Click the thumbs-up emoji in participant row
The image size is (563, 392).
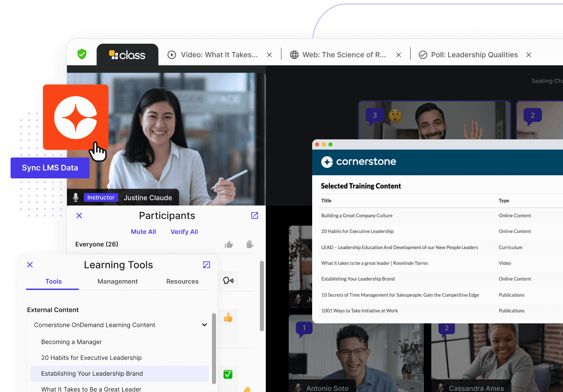pyautogui.click(x=228, y=318)
